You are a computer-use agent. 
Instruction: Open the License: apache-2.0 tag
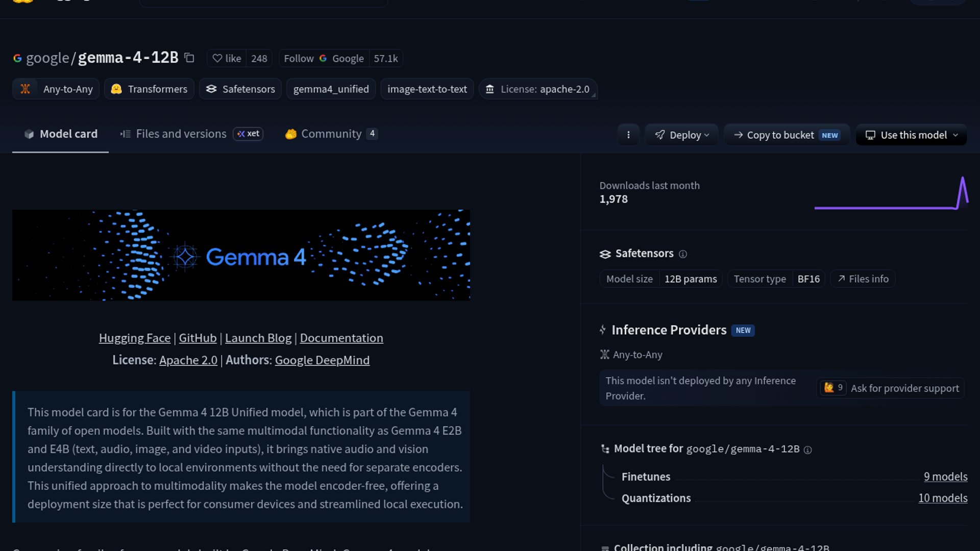point(538,89)
